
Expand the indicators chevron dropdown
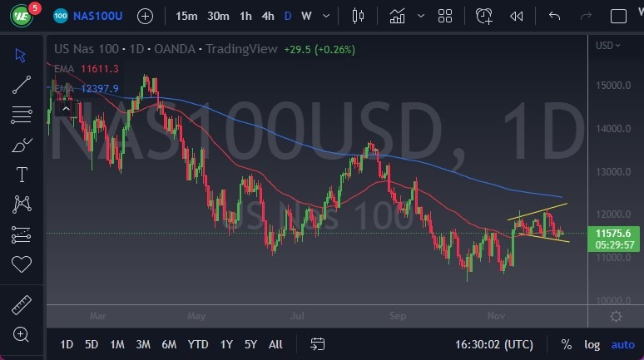click(x=421, y=16)
